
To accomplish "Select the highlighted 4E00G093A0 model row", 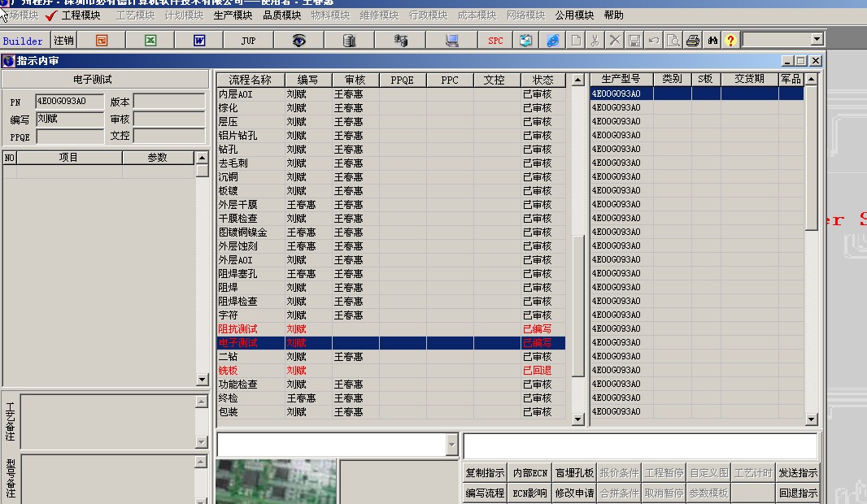I will point(697,93).
